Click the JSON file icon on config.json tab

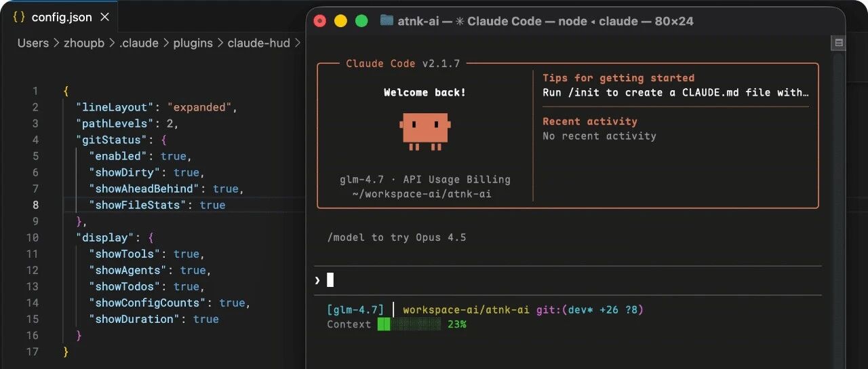click(19, 17)
